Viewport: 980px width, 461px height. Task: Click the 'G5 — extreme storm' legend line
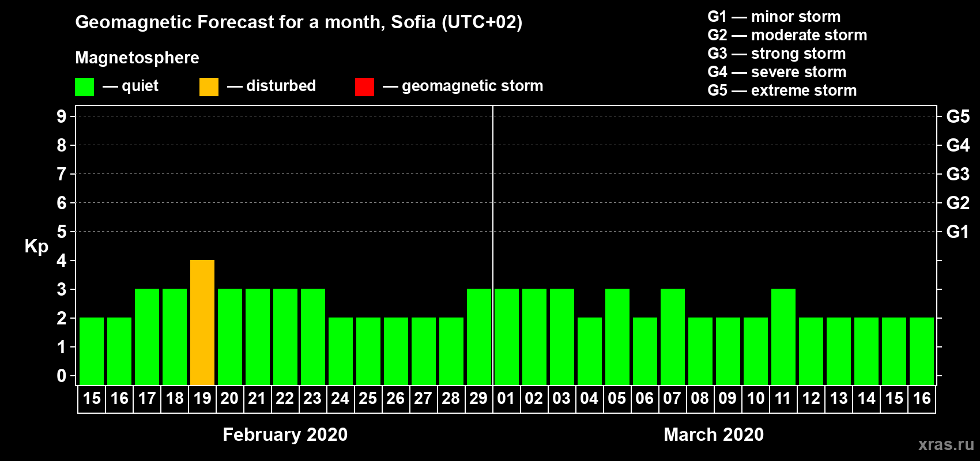[x=782, y=90]
